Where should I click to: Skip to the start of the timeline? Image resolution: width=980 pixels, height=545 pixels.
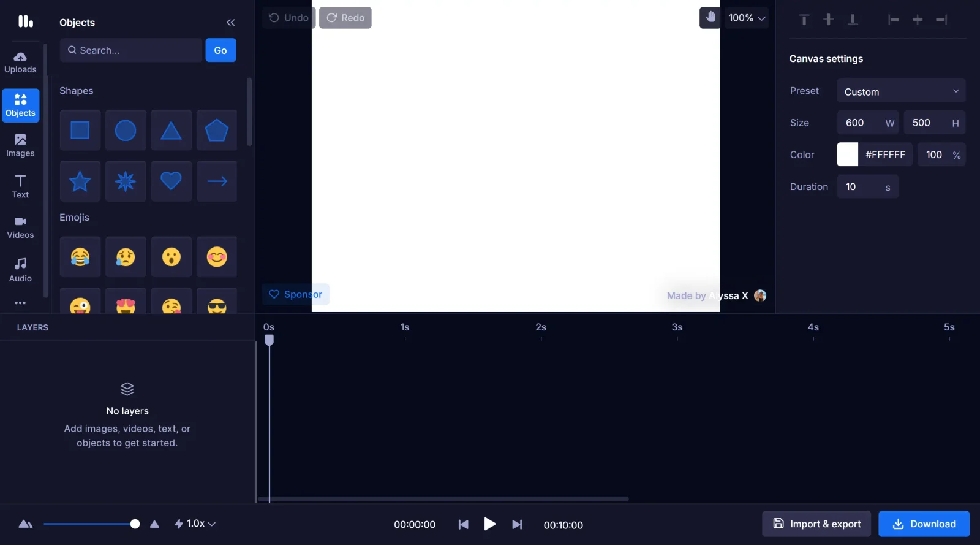(464, 525)
